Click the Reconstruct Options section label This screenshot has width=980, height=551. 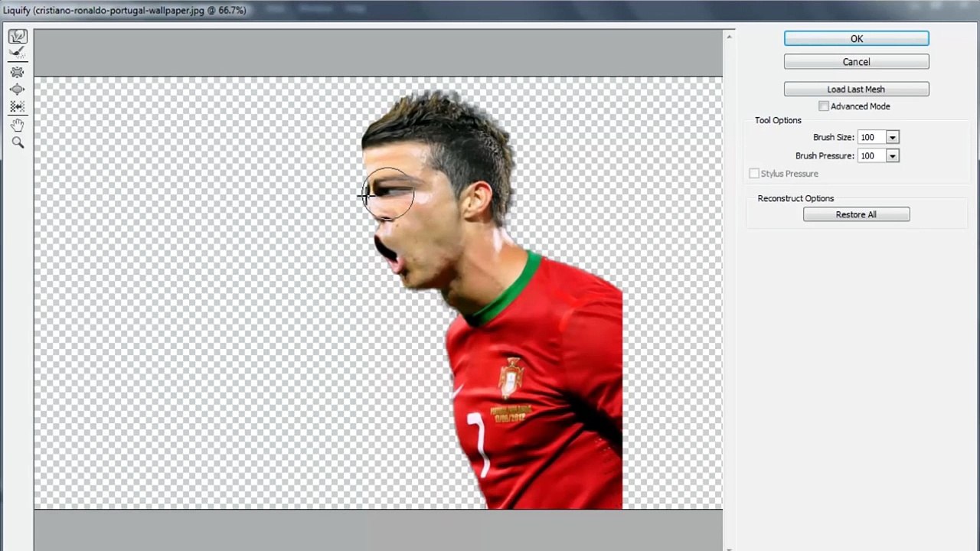(x=795, y=198)
